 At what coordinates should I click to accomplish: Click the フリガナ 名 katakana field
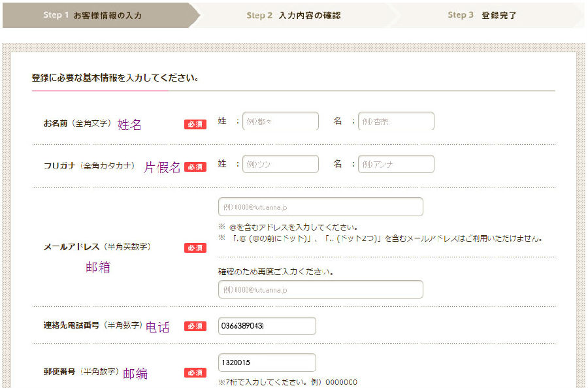coord(396,165)
